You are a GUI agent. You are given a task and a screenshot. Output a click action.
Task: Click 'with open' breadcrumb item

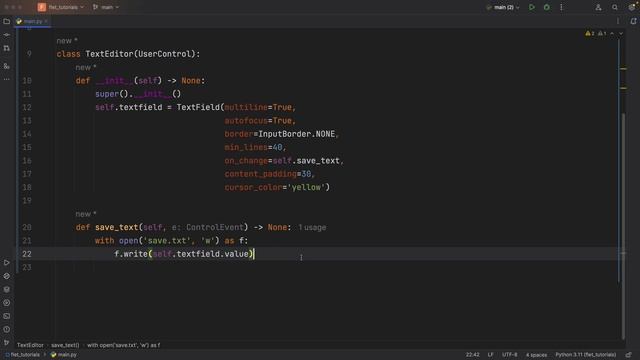tap(123, 345)
